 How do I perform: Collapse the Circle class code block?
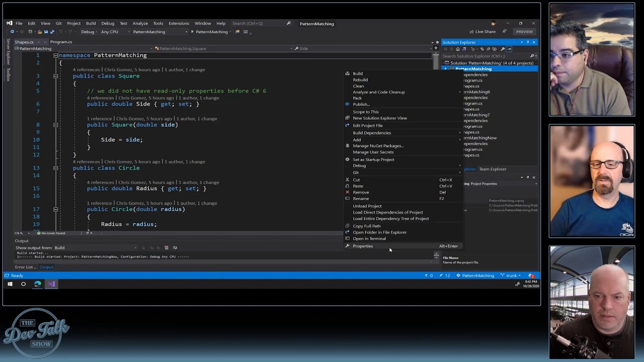(x=55, y=168)
